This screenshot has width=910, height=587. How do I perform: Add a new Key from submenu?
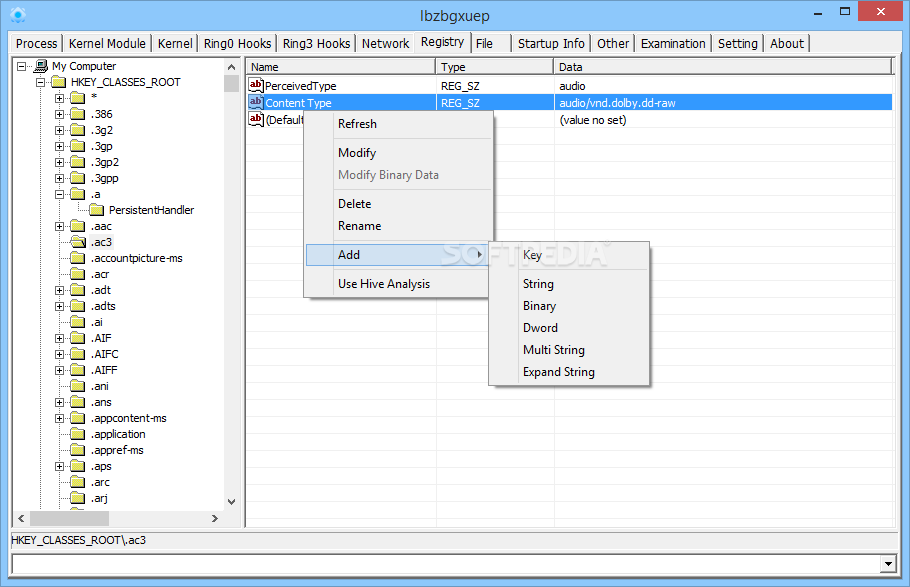coord(569,255)
